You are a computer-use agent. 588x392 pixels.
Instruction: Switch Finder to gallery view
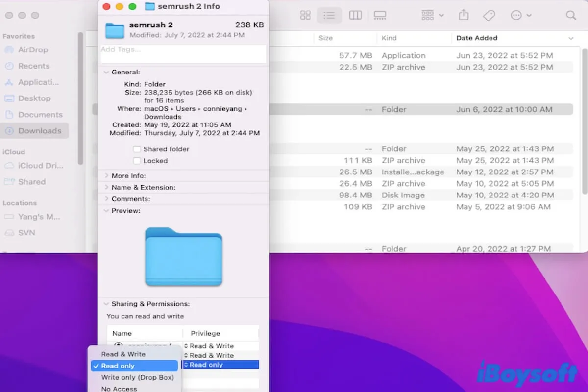(x=380, y=15)
